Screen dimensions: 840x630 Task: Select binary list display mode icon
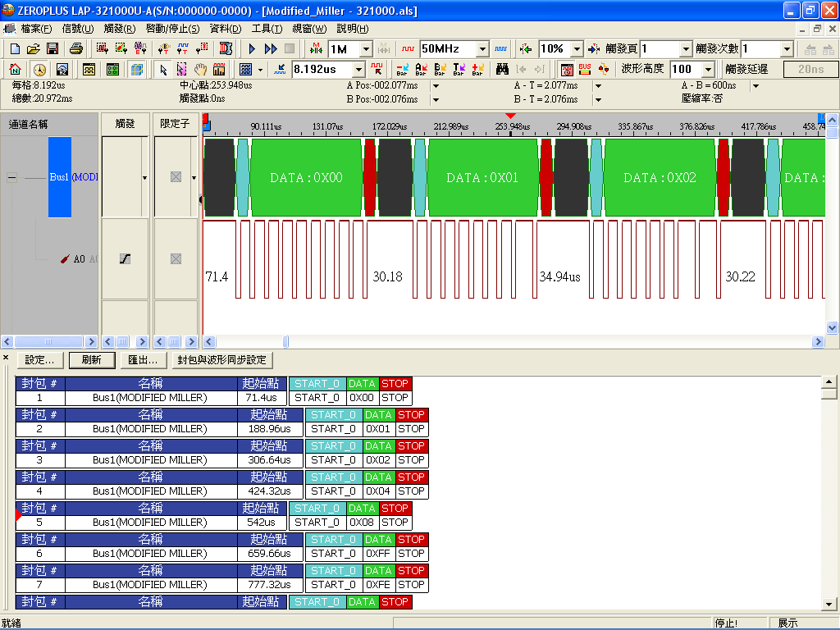click(112, 69)
